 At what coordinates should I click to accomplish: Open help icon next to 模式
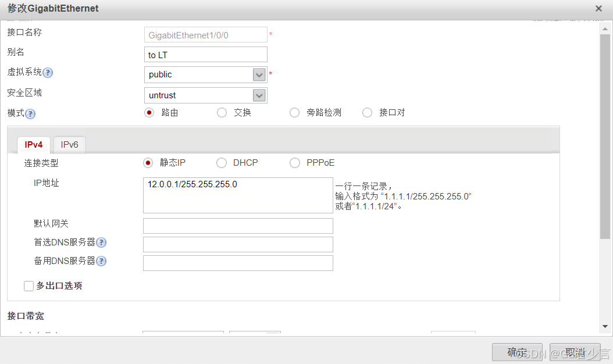(30, 114)
